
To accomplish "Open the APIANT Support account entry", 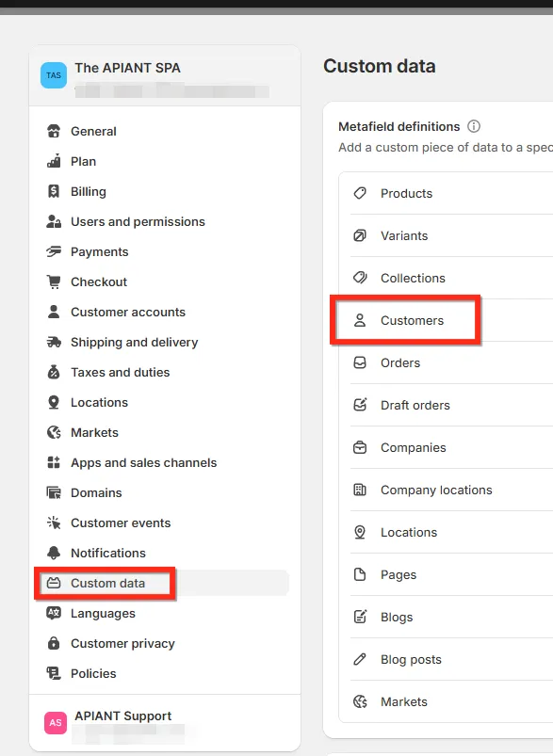I will 165,723.
